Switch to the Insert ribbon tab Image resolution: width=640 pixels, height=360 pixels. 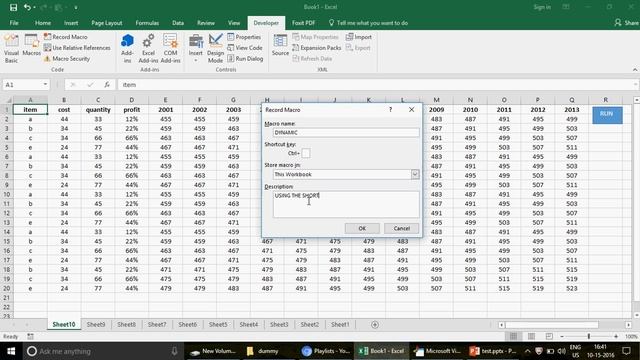point(71,23)
